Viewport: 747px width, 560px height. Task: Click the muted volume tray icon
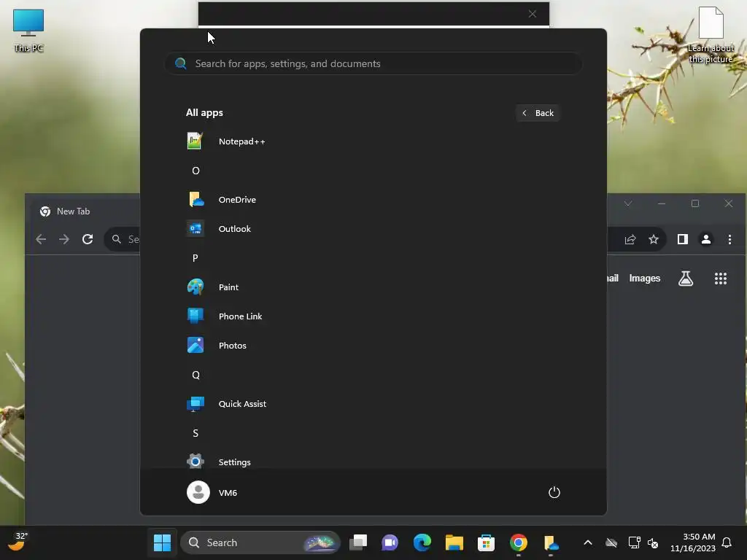(x=653, y=542)
